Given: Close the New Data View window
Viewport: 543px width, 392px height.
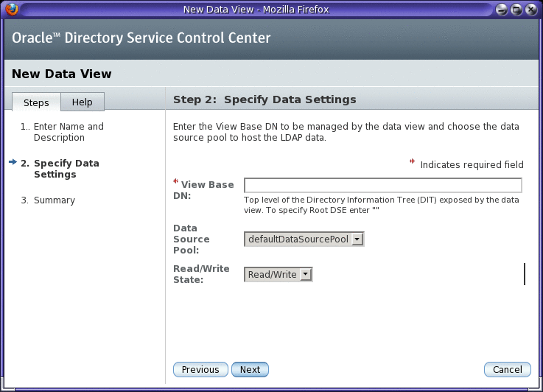Looking at the screenshot, I should click(x=531, y=10).
